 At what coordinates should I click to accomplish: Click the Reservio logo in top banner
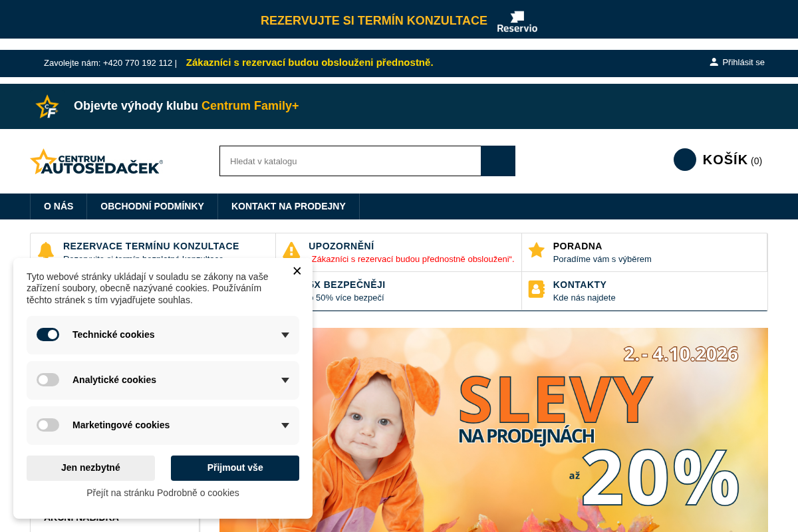pos(517,21)
